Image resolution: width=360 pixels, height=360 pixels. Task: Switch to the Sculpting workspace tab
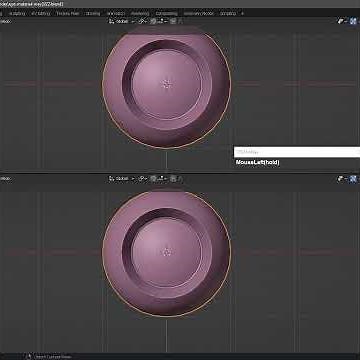click(x=17, y=14)
